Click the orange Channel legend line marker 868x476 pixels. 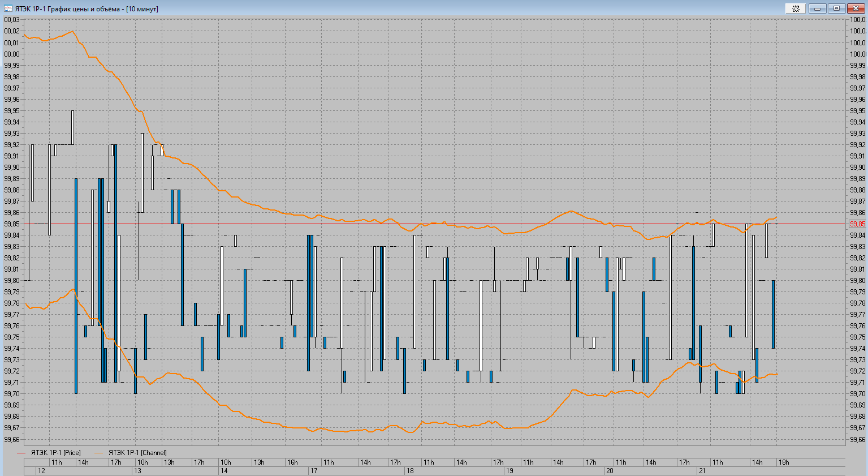(x=99, y=453)
